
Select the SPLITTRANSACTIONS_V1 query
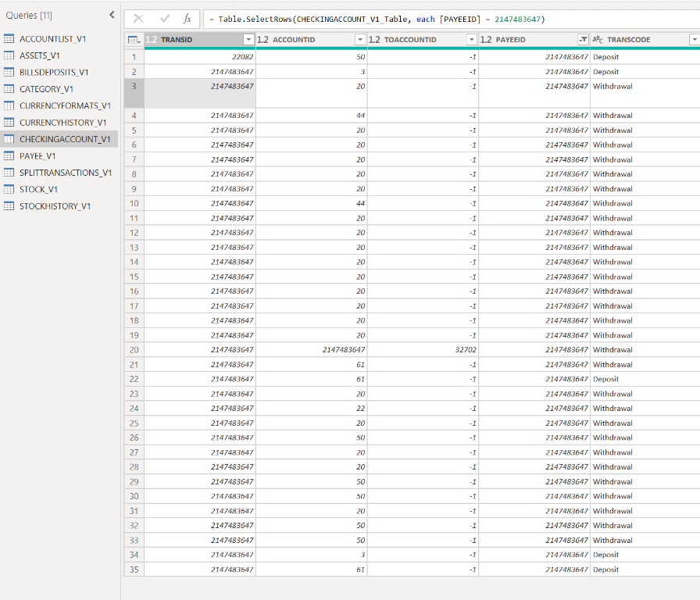point(59,173)
